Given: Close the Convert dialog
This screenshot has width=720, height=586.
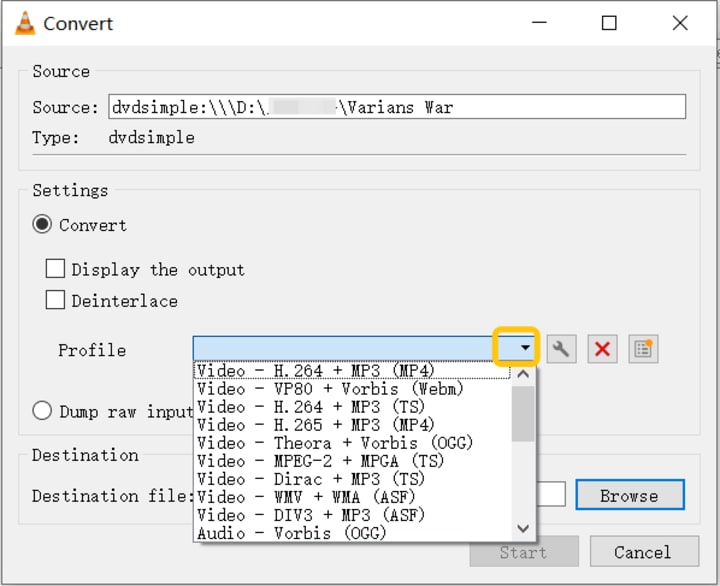Looking at the screenshot, I should coord(680,23).
